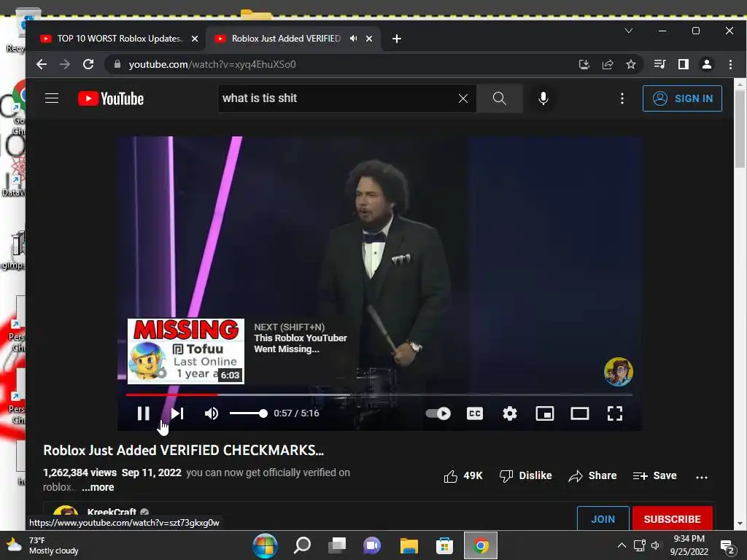Viewport: 747px width, 560px height.
Task: Open video player settings gear
Action: pos(510,413)
